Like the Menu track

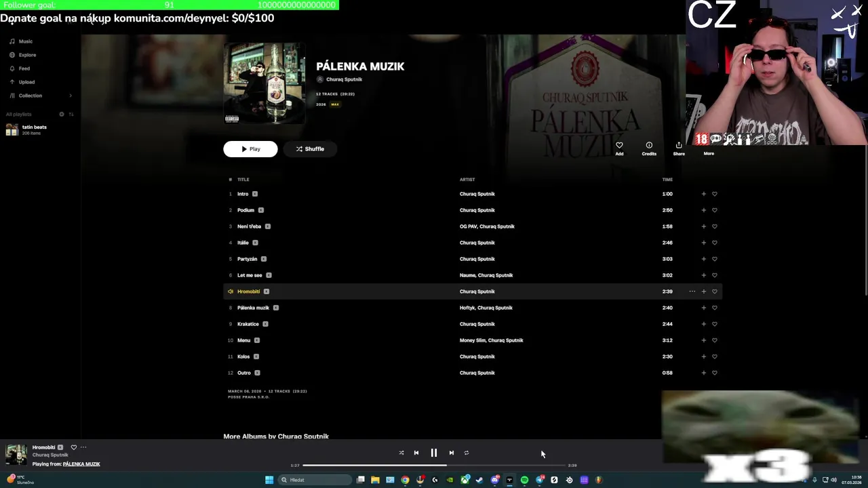(715, 340)
